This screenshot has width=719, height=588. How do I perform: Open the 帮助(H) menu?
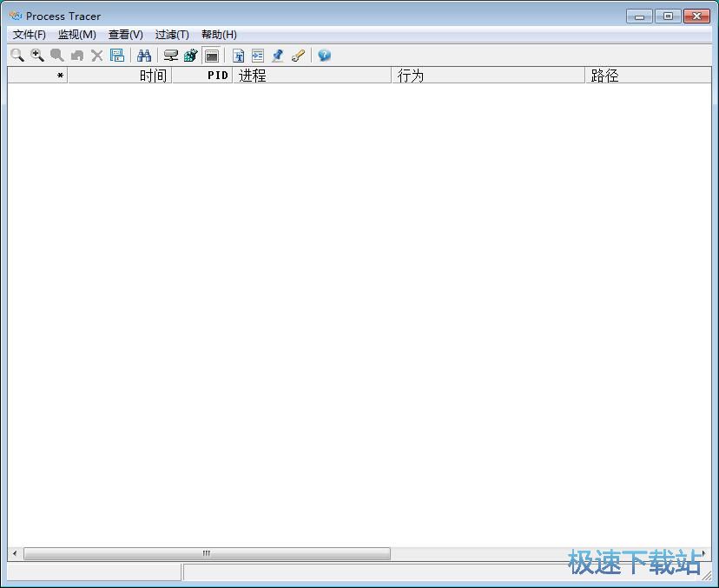pos(219,35)
